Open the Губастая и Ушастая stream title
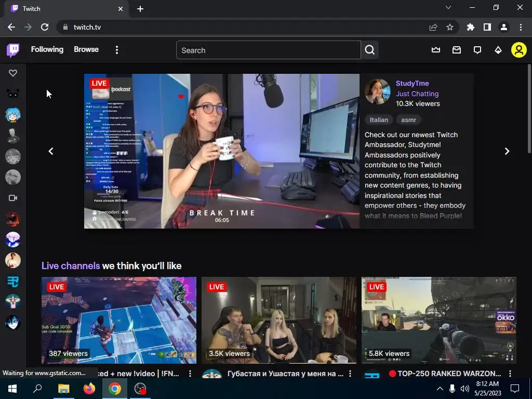 click(x=285, y=374)
